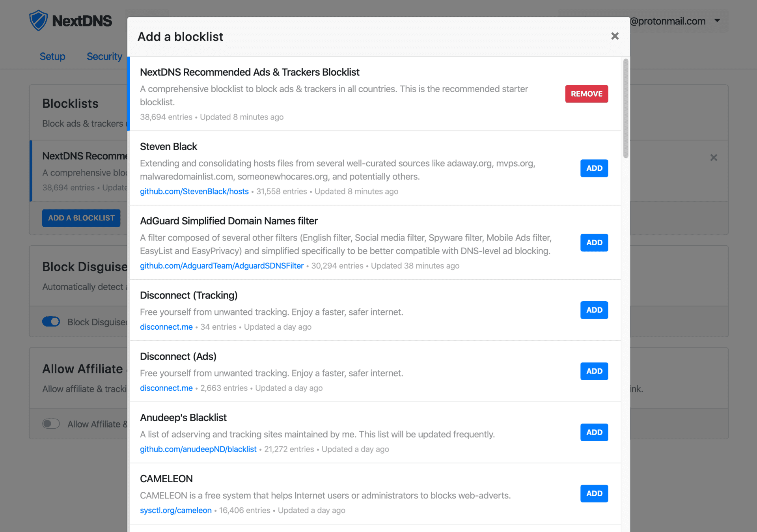
Task: Add AdGuard Simplified Domain Names filter
Action: (x=594, y=243)
